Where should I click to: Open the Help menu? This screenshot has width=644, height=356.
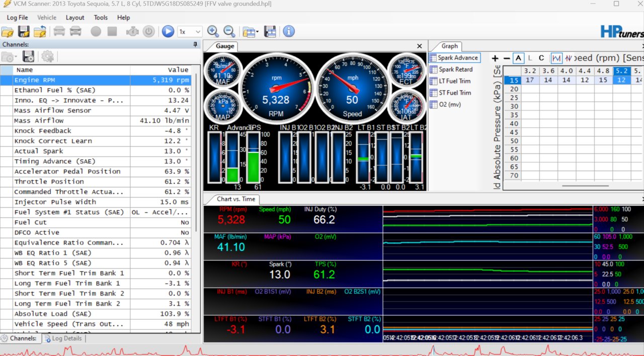(123, 17)
